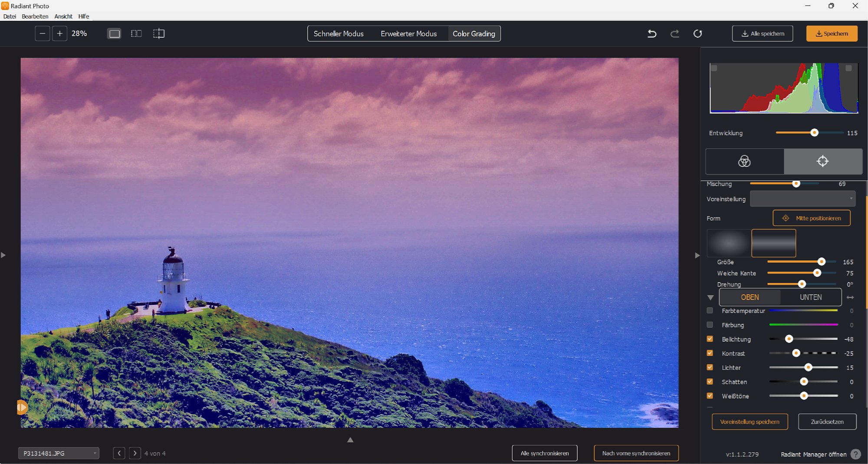Click the Belichtung slider handle
This screenshot has width=868, height=464.
click(x=789, y=339)
